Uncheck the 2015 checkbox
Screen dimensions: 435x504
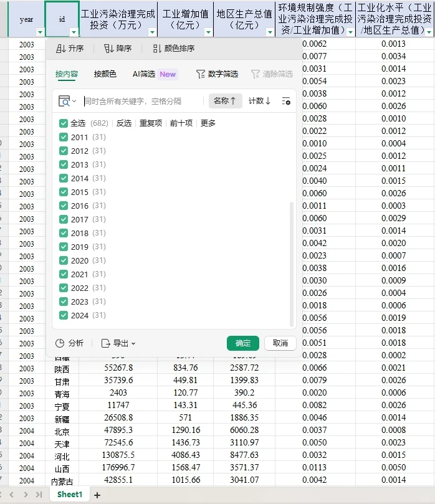coord(64,192)
